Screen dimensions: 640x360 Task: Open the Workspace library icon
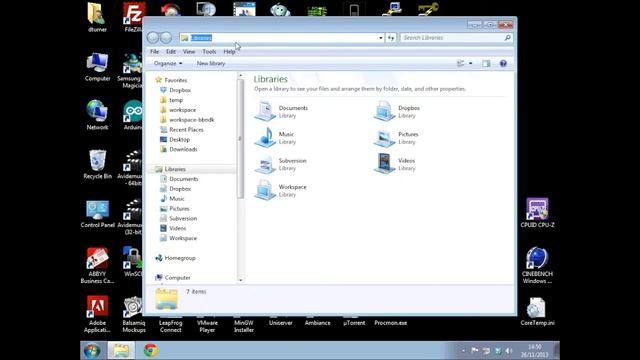click(265, 190)
